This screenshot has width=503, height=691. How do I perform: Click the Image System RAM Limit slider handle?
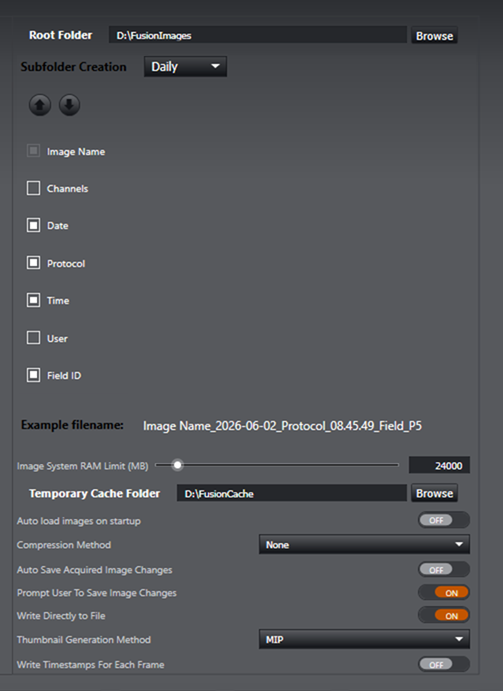tap(177, 465)
